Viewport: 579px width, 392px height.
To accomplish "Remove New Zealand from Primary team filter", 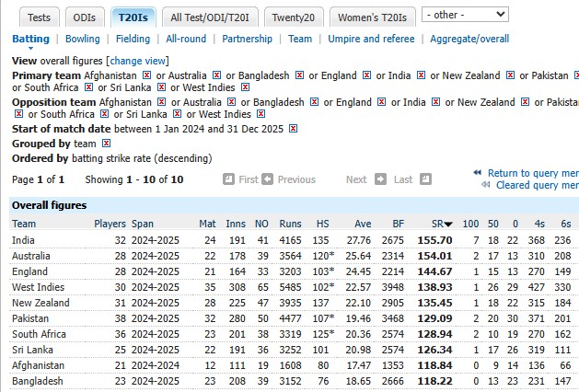I will click(510, 75).
